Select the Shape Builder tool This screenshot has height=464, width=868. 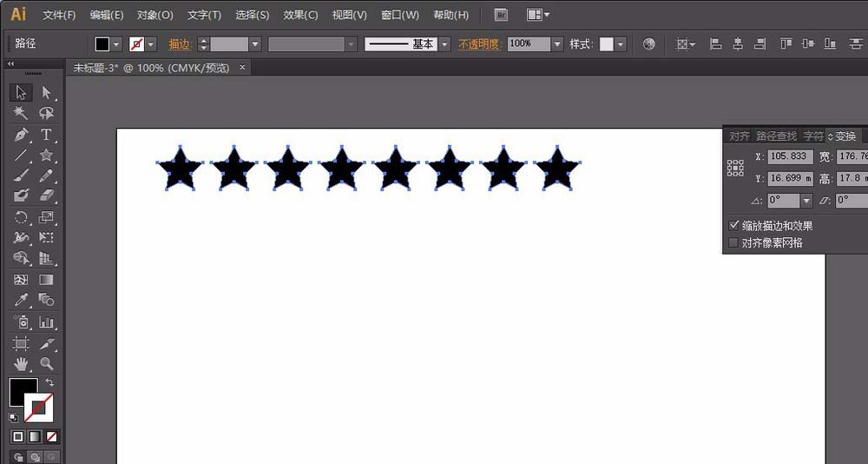coord(21,258)
